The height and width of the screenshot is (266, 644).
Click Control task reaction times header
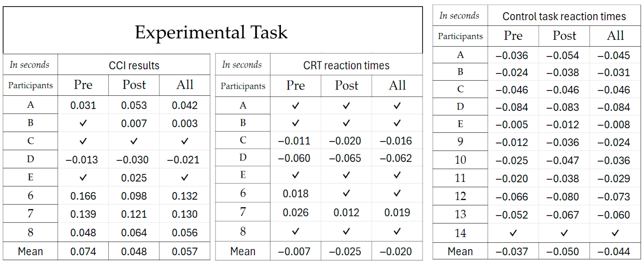point(564,16)
